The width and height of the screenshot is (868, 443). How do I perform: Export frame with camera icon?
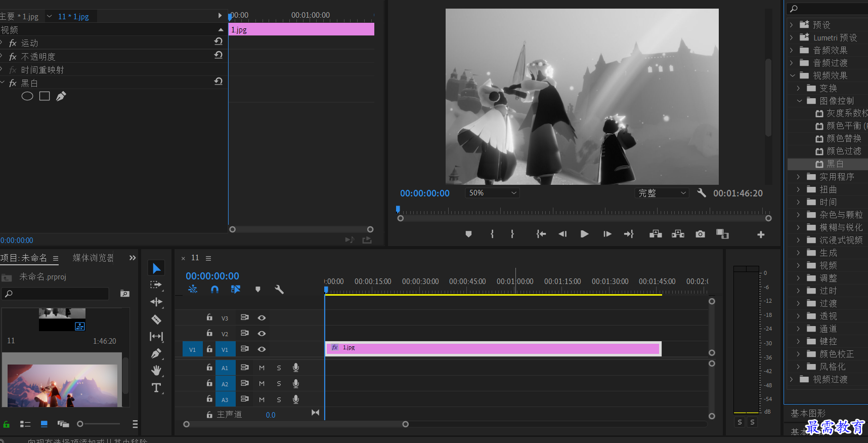(700, 234)
